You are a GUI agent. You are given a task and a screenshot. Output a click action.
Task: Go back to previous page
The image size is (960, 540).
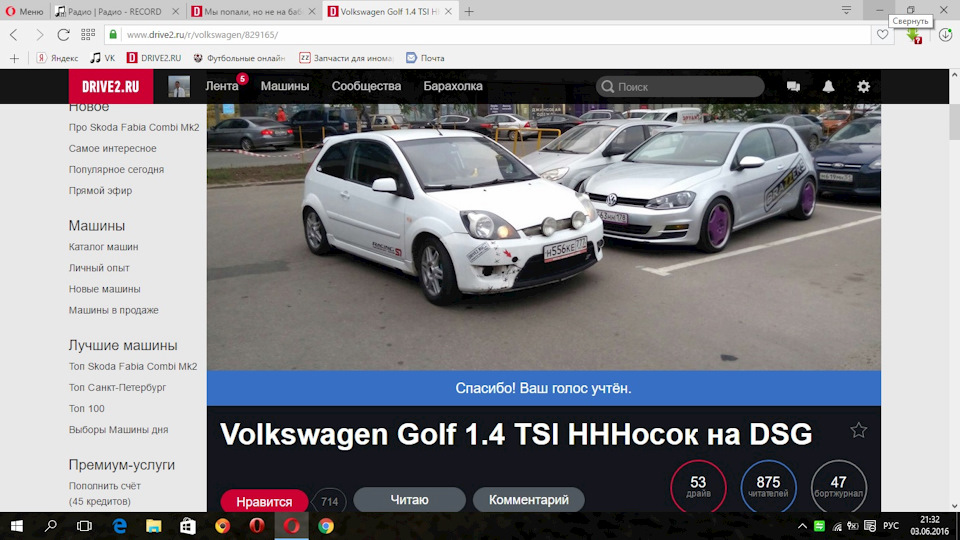14,35
